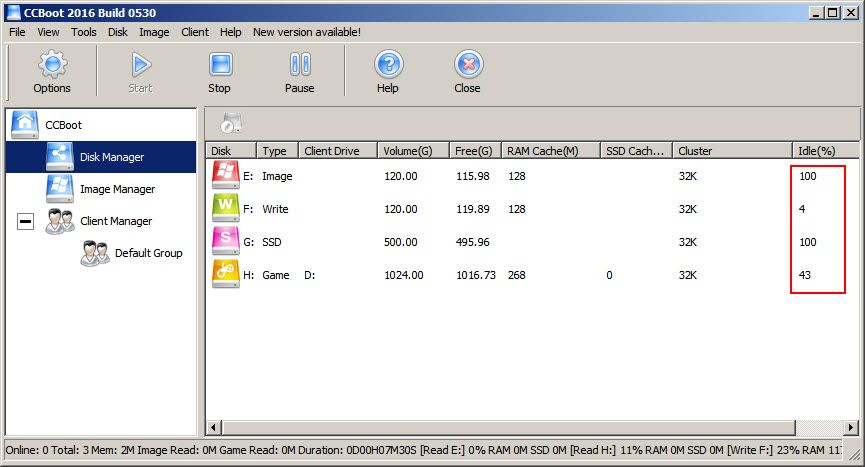Open the Help question mark icon
The image size is (865, 467).
point(388,64)
